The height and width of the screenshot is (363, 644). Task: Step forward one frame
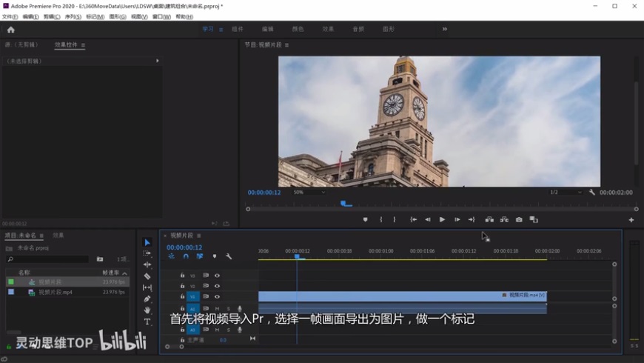(x=457, y=219)
